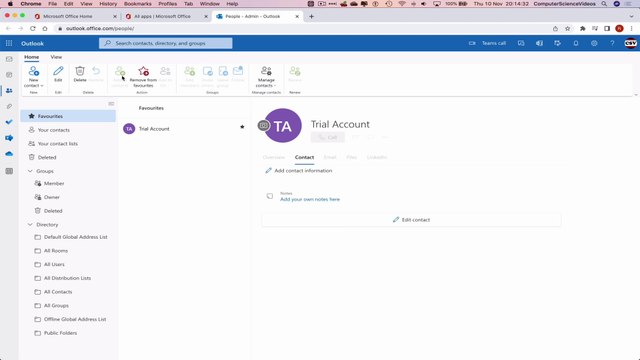Click the Search contacts, directory, and groups box
Image resolution: width=640 pixels, height=360 pixels.
point(166,43)
